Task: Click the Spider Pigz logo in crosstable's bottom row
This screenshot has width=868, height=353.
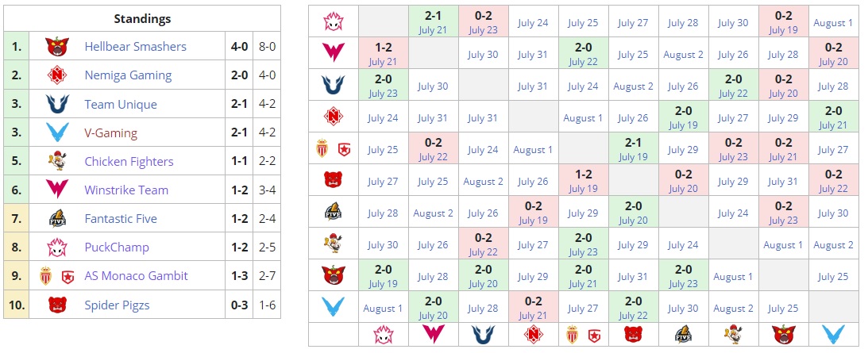Action: pos(633,335)
